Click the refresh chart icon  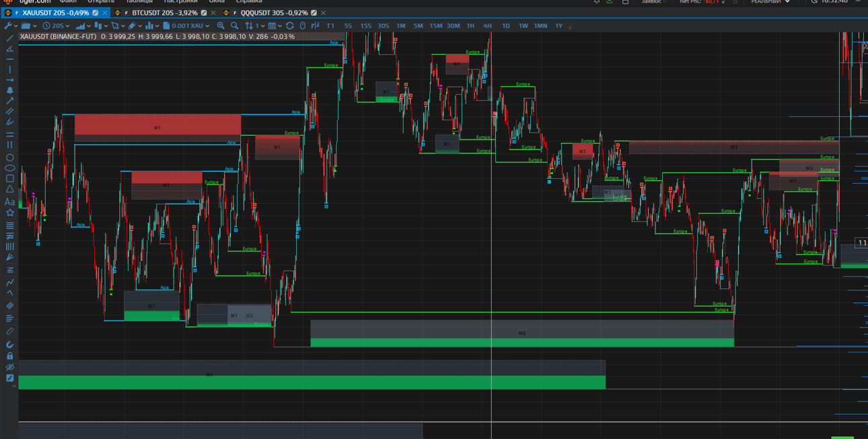tap(289, 26)
